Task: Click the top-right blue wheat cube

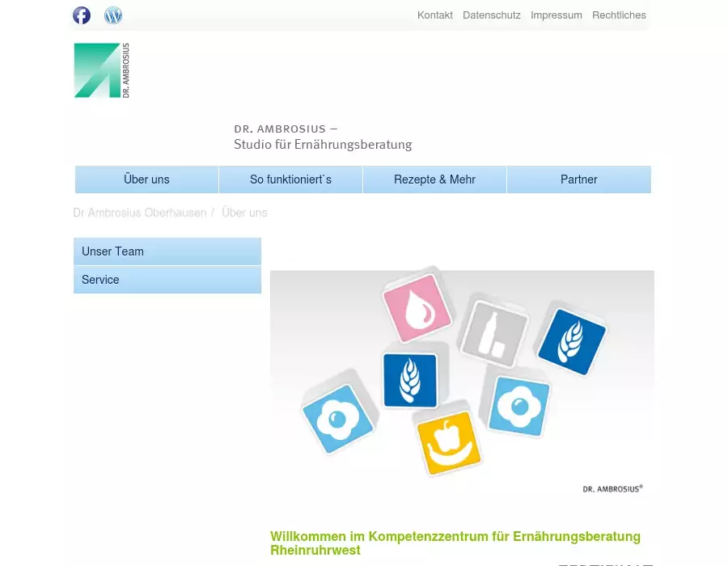Action: [x=572, y=341]
